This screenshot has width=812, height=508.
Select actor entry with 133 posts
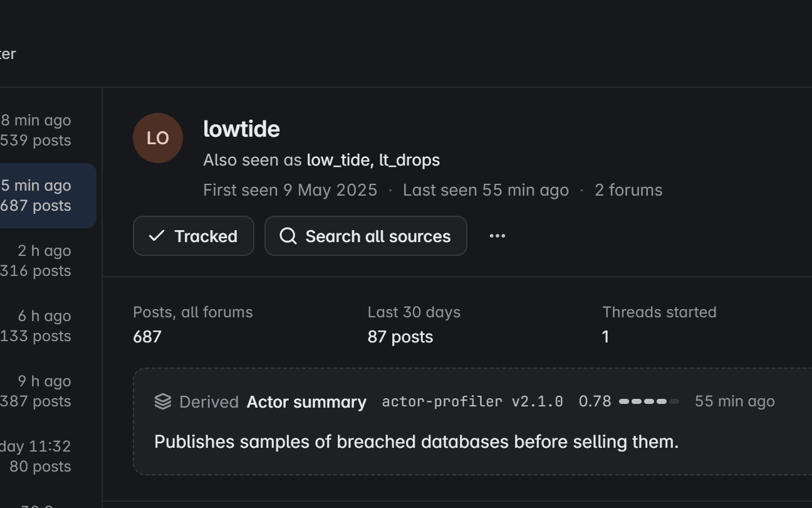point(48,326)
